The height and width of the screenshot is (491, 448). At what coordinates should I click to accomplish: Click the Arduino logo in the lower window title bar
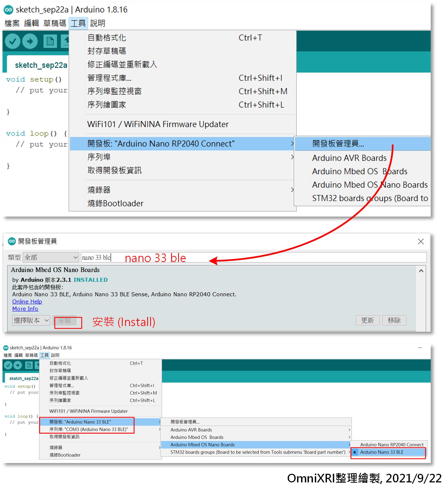pos(6,348)
